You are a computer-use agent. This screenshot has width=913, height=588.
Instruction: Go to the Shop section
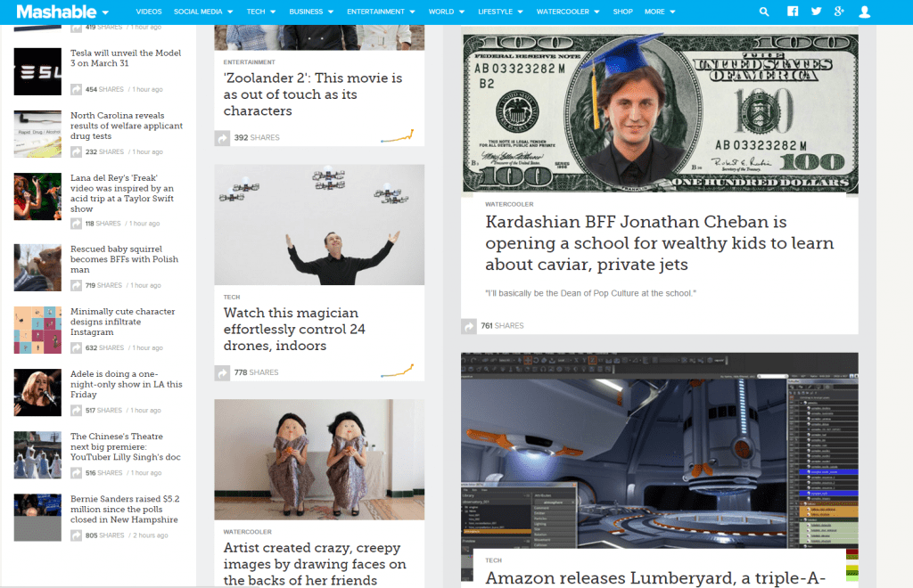[622, 12]
